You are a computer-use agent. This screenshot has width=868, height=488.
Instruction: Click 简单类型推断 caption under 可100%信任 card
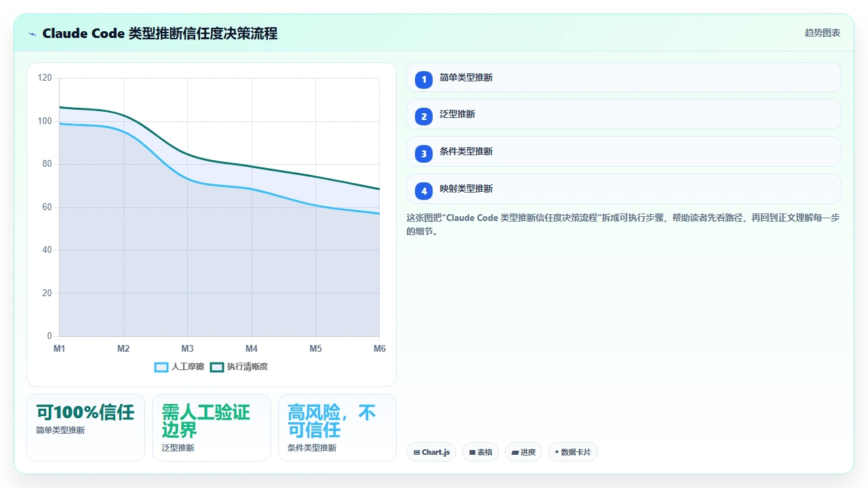(60, 430)
